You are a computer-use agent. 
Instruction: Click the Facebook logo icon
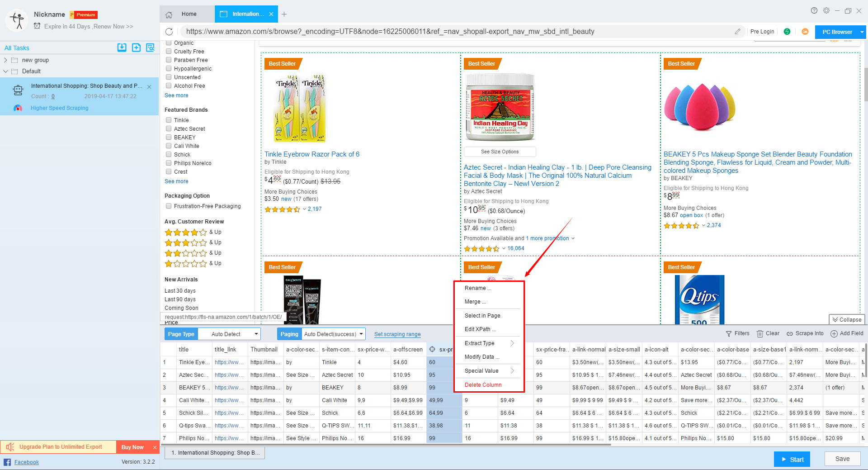pos(7,462)
